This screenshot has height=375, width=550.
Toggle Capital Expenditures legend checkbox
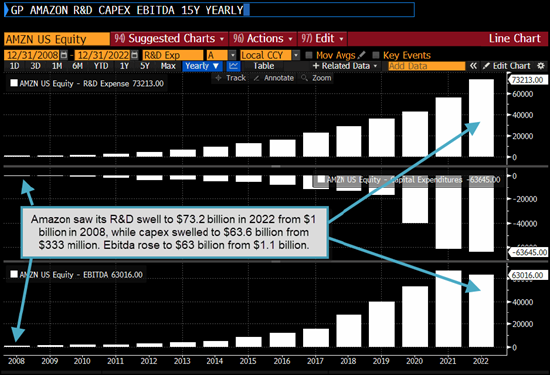click(x=321, y=180)
